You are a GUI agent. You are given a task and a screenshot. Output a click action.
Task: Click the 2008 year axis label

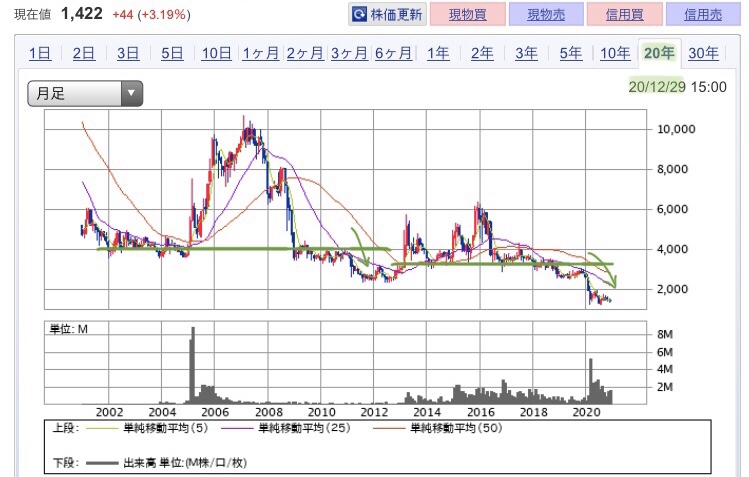268,412
